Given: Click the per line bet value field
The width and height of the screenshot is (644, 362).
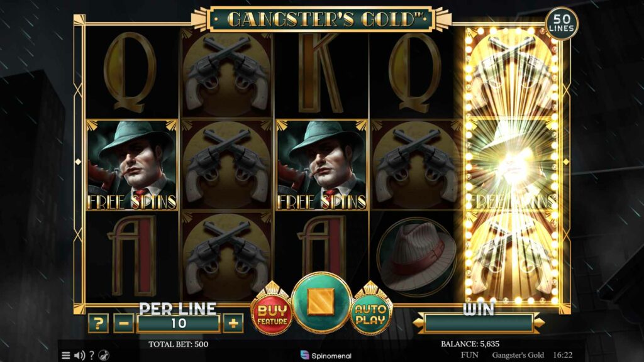Looking at the screenshot, I should coord(178,324).
